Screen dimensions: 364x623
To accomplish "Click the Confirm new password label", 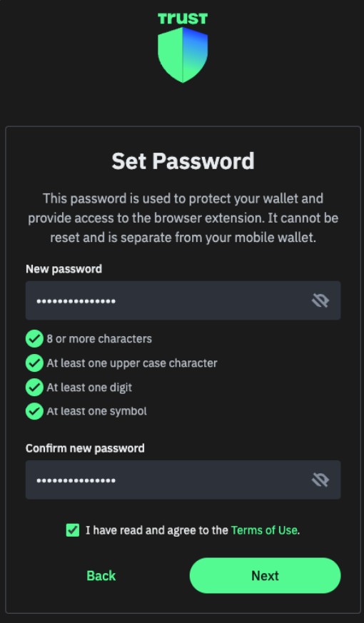I will (x=85, y=448).
